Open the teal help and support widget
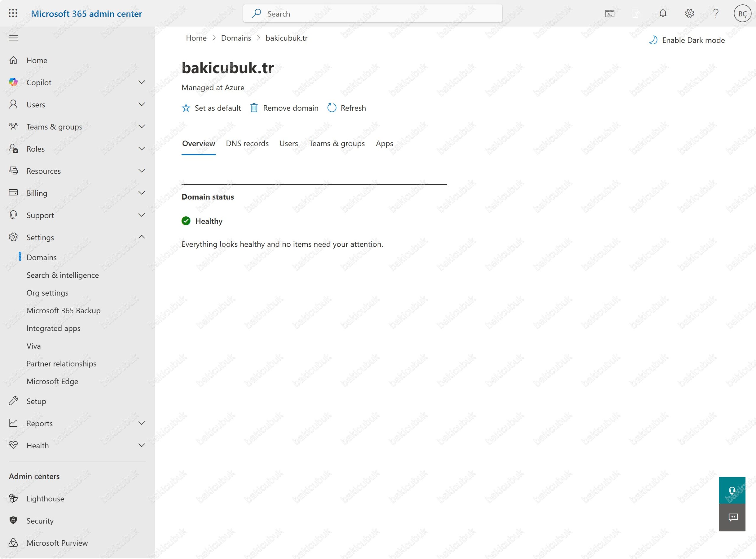 tap(731, 490)
